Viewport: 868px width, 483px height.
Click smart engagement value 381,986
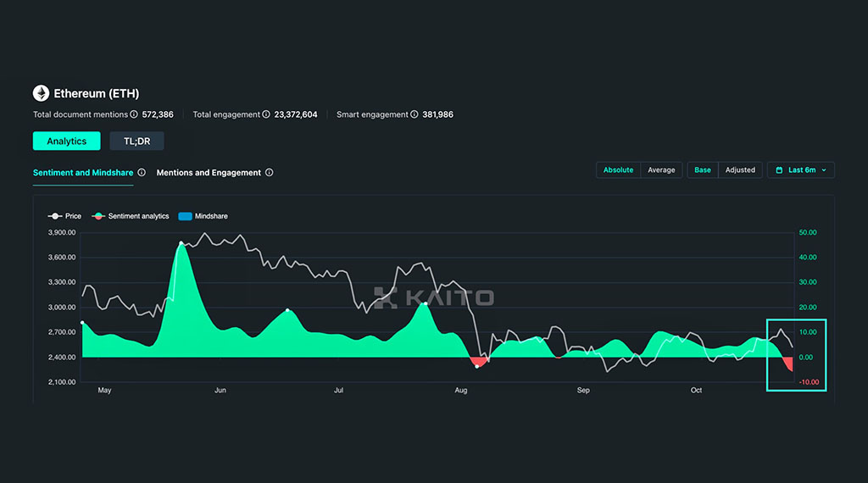[x=438, y=114]
